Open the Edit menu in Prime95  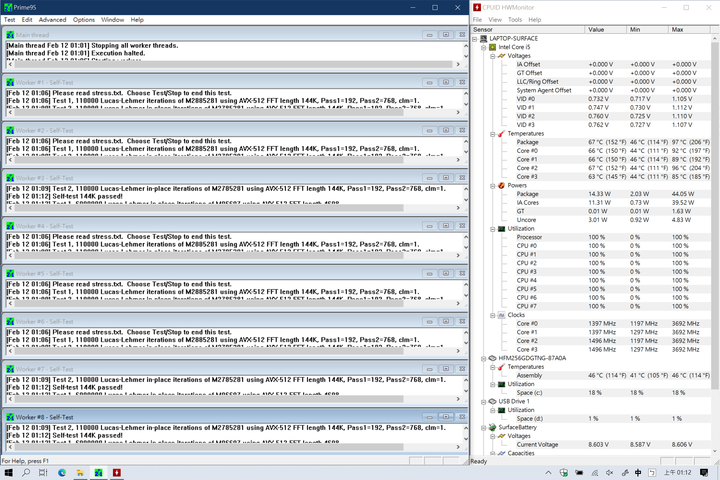tap(27, 20)
